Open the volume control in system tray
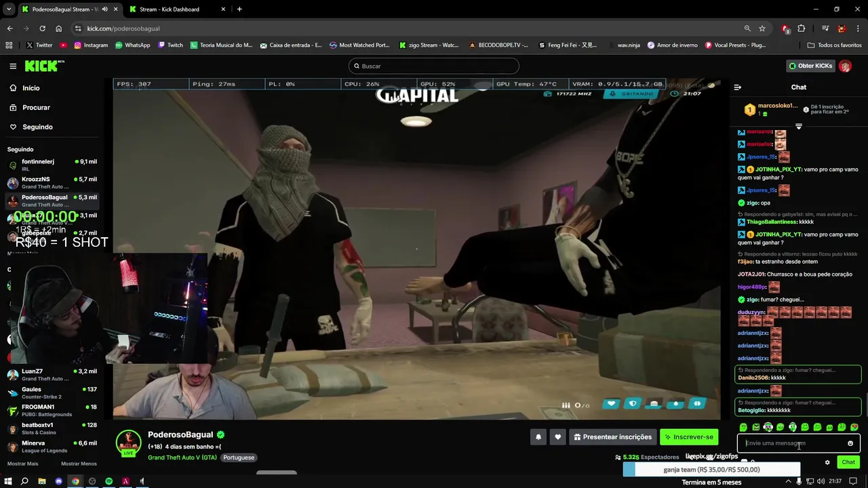Image resolution: width=868 pixels, height=488 pixels. tap(821, 481)
